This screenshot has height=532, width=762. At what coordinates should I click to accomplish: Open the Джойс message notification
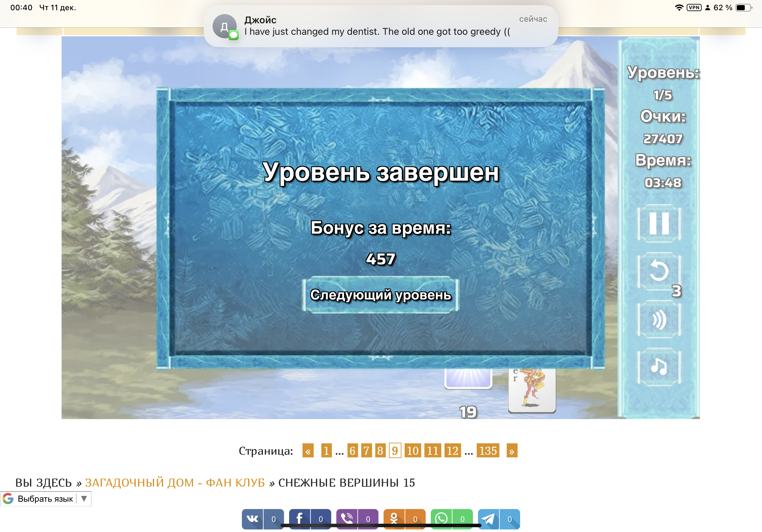(x=381, y=26)
